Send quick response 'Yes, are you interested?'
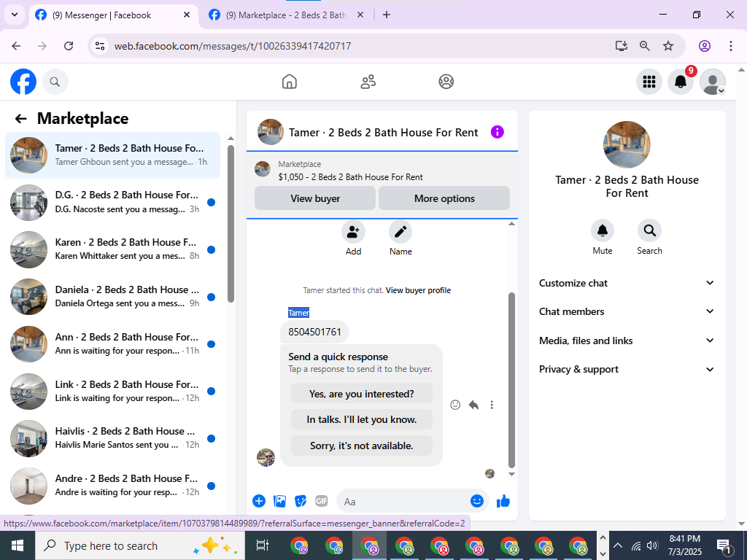 362,394
